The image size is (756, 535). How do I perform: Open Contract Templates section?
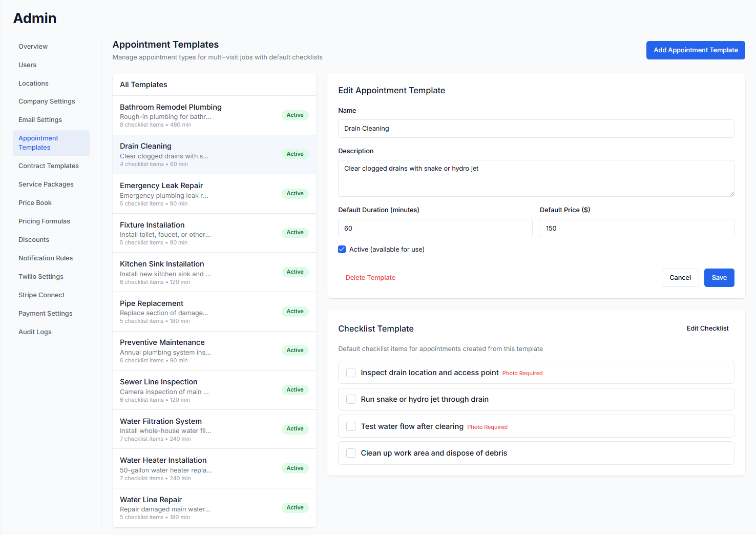(x=51, y=166)
